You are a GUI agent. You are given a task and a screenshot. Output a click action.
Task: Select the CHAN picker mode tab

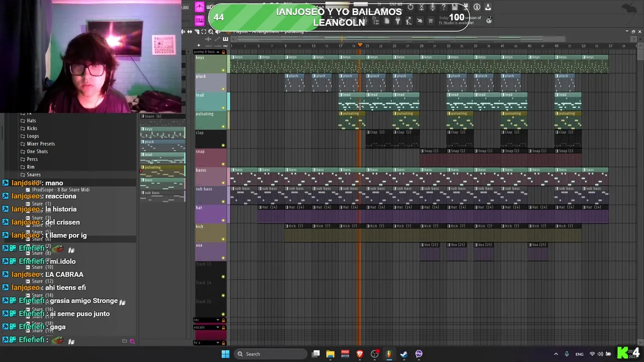click(x=217, y=46)
